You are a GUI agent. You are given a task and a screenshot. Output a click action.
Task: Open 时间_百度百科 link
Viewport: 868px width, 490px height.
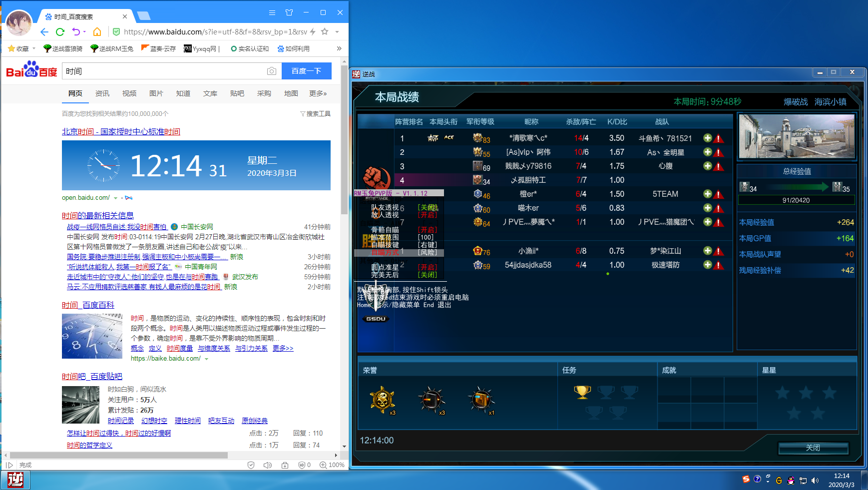tap(88, 305)
